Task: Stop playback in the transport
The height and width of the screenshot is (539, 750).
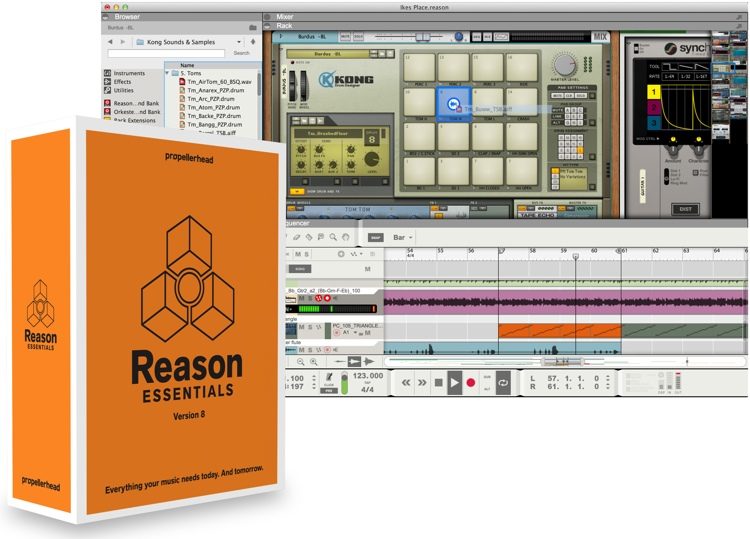Action: tap(438, 383)
